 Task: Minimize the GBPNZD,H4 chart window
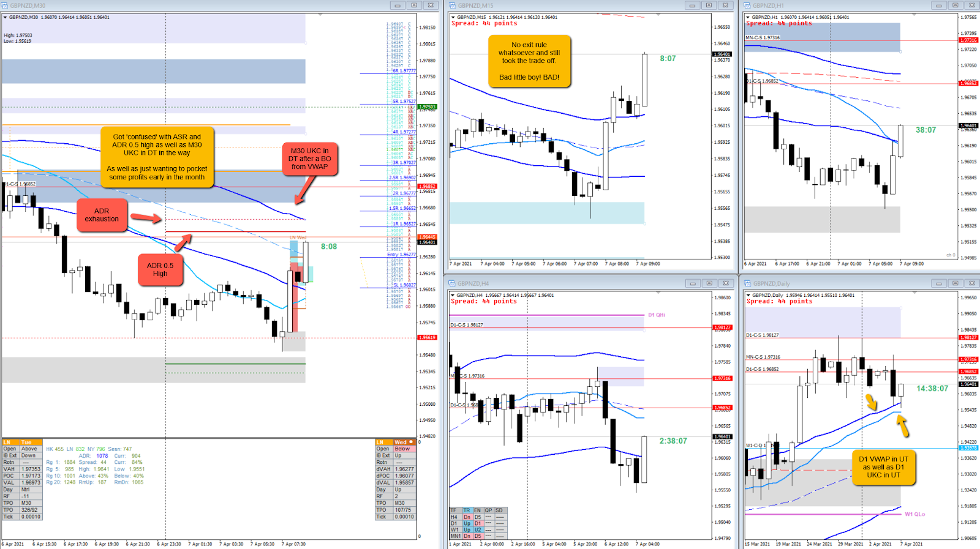tap(692, 283)
